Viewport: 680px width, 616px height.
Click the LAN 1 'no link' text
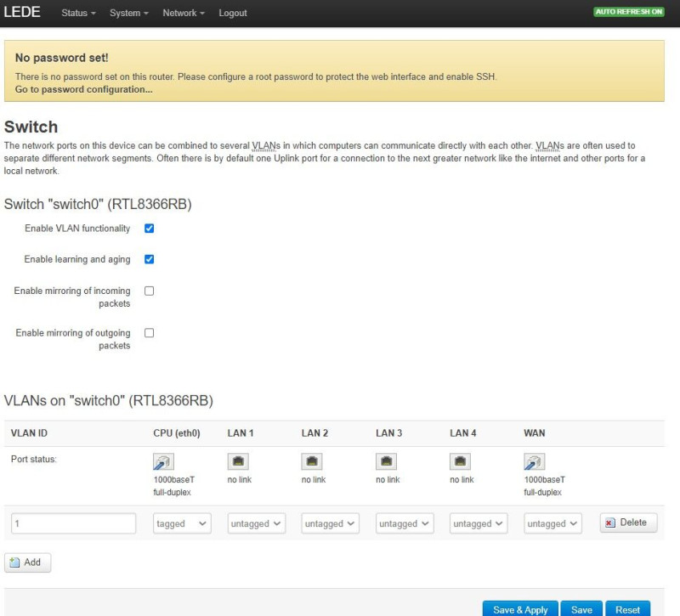pyautogui.click(x=240, y=479)
